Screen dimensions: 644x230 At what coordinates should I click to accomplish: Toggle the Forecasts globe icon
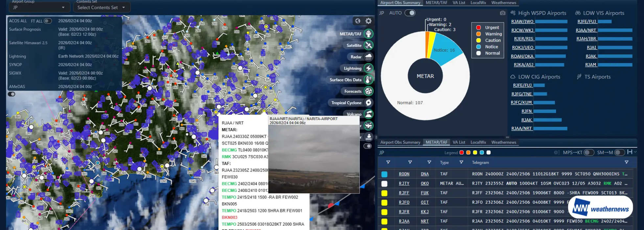(x=369, y=91)
